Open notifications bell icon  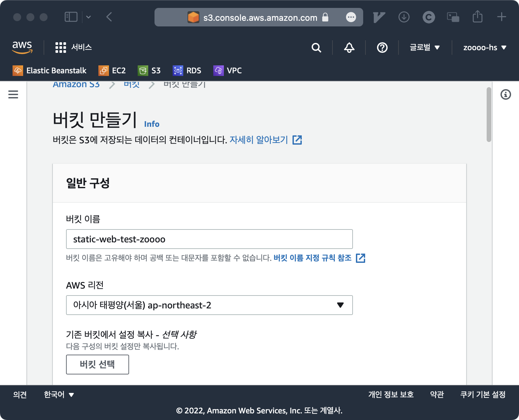[349, 48]
